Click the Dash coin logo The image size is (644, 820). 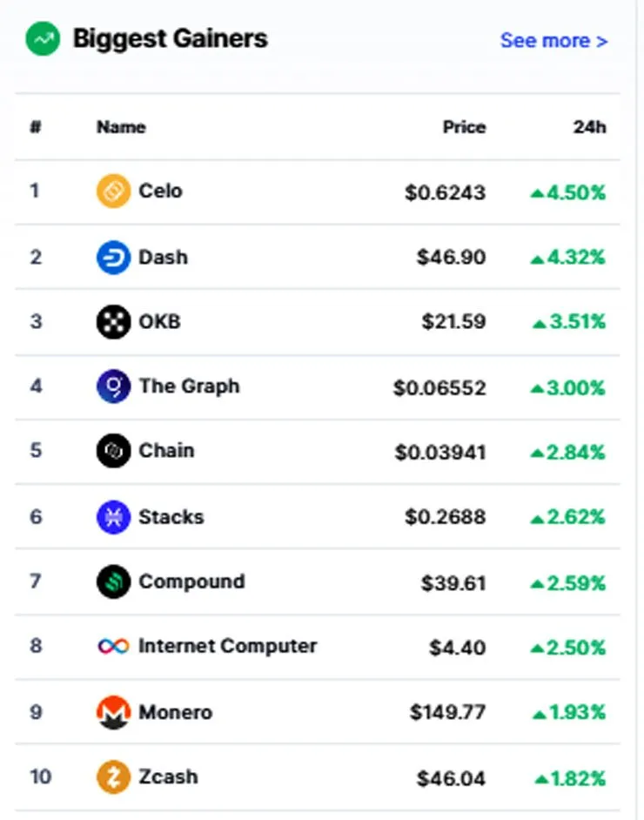pyautogui.click(x=113, y=258)
